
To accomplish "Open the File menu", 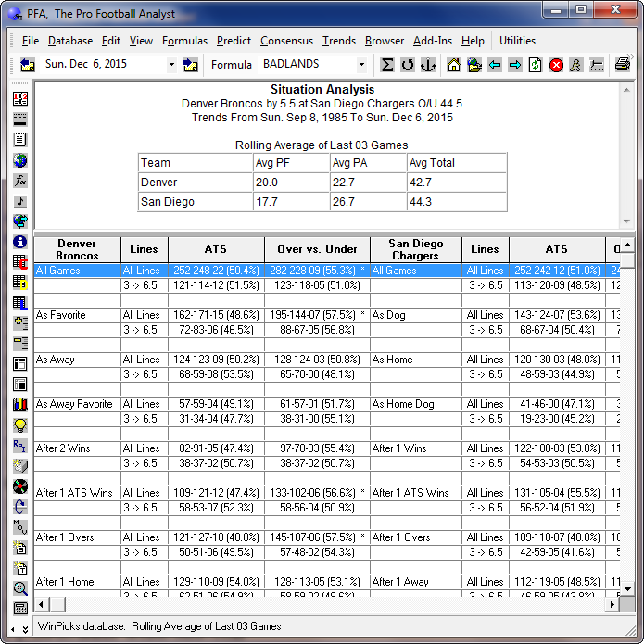I will [31, 41].
